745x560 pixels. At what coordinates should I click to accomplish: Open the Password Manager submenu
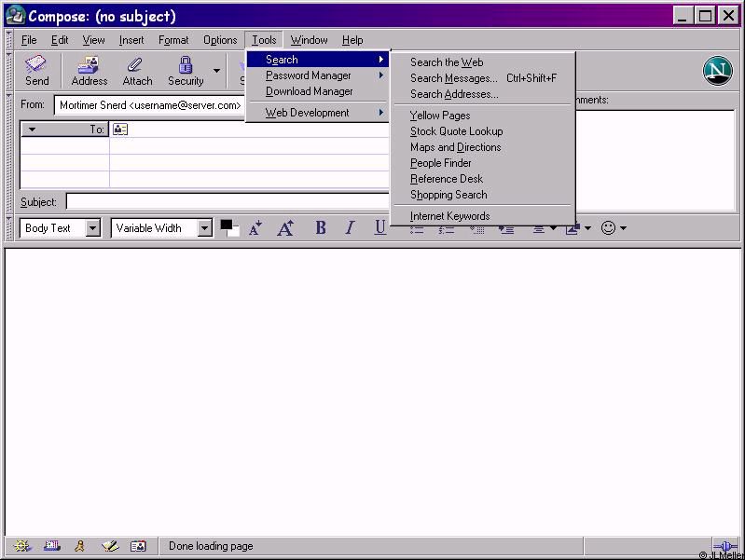(317, 75)
